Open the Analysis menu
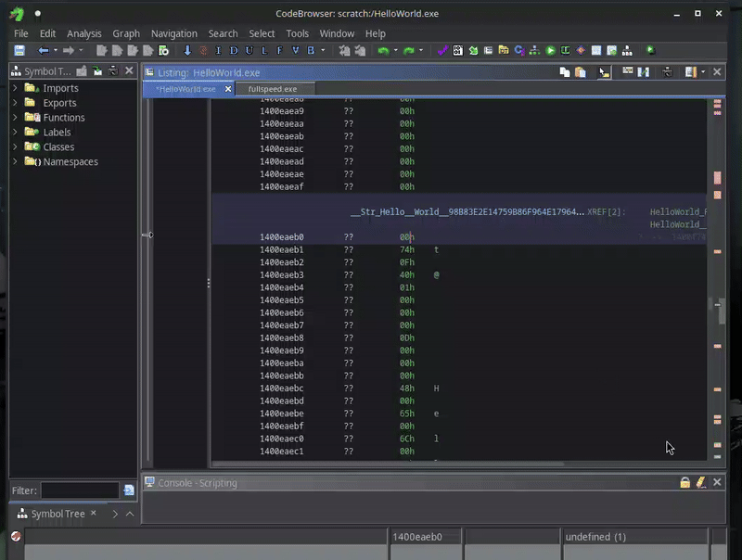This screenshot has width=742, height=560. 83,33
